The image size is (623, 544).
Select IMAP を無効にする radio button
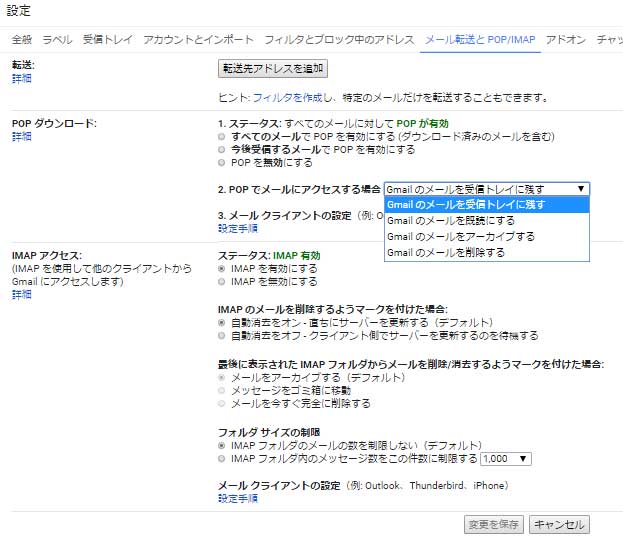[x=223, y=282]
